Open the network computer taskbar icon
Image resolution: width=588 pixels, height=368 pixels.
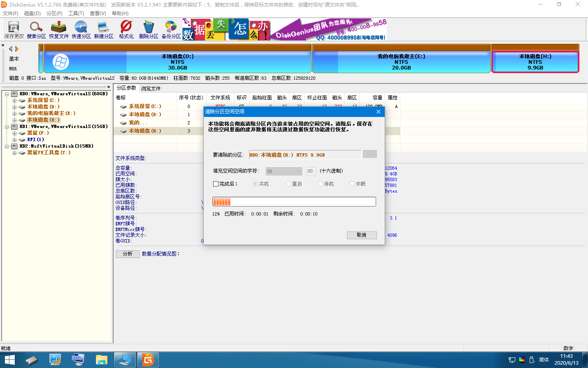pyautogui.click(x=55, y=360)
